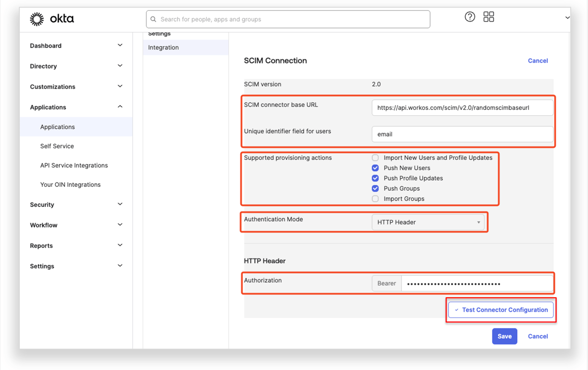This screenshot has width=588, height=370.
Task: Select the Integration settings tab
Action: (x=164, y=48)
